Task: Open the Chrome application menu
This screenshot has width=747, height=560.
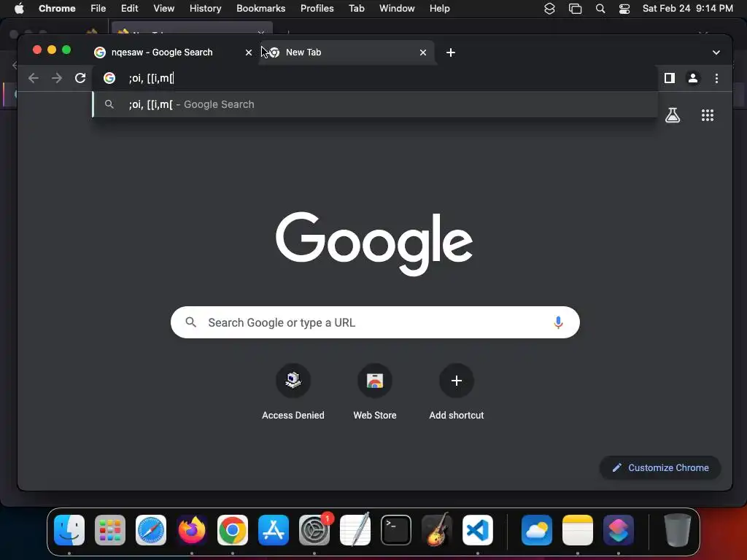Action: click(57, 8)
